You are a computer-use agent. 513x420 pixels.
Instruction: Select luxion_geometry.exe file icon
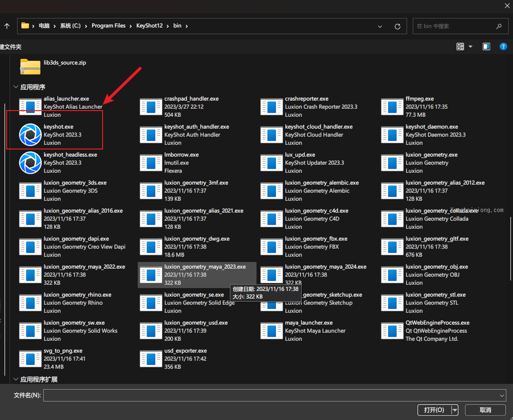(392, 163)
